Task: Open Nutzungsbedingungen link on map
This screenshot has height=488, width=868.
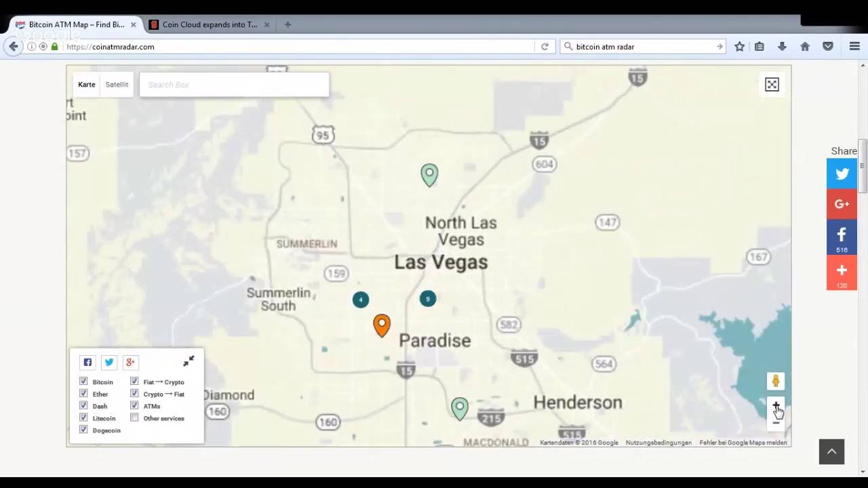Action: (658, 443)
